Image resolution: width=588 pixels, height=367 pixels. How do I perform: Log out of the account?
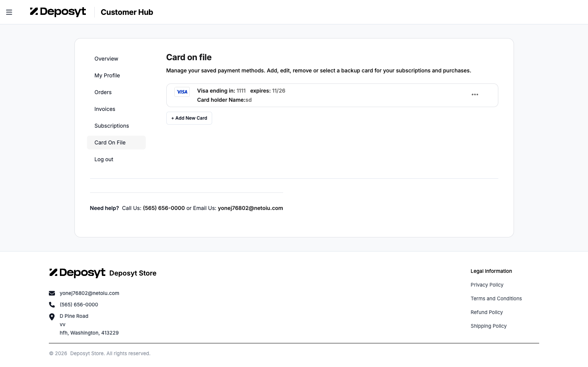(104, 159)
